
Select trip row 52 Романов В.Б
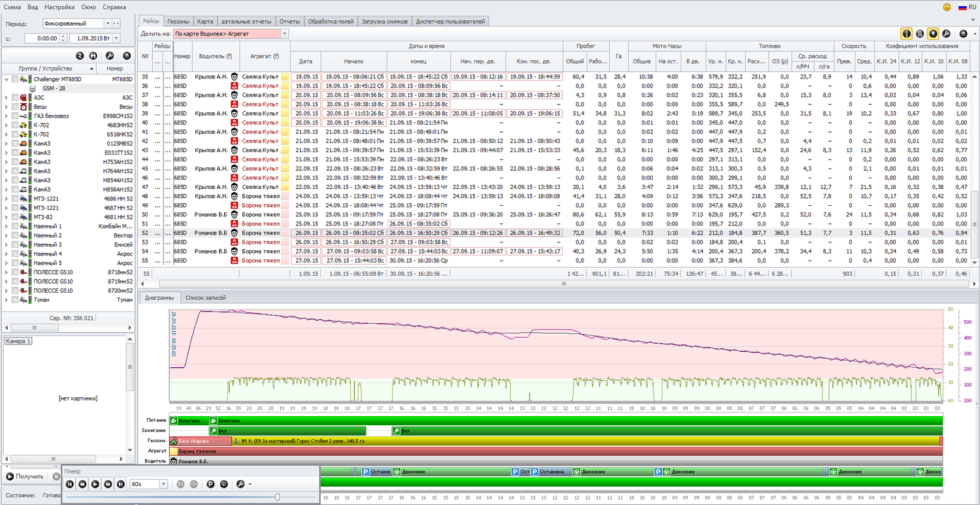[555, 233]
